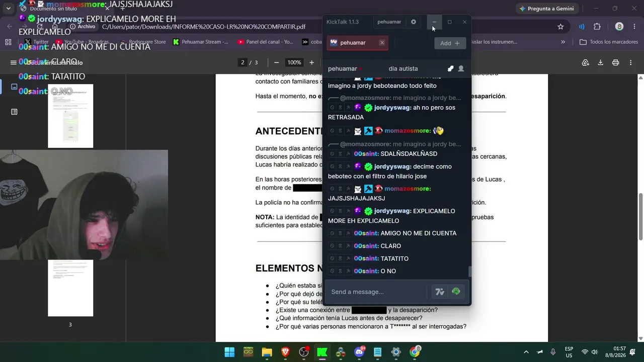
Task: Open the Rodsquare Store bookmark
Action: [x=143, y=42]
